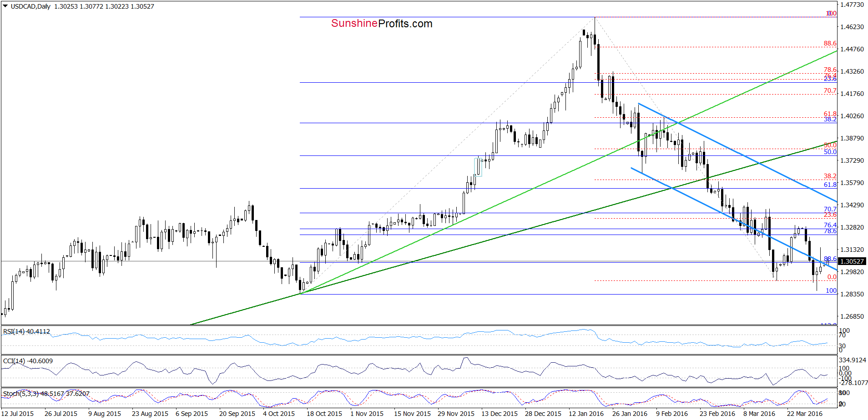Click the 334.9124 CCI scale value
Image resolution: width=868 pixels, height=420 pixels.
(x=853, y=360)
